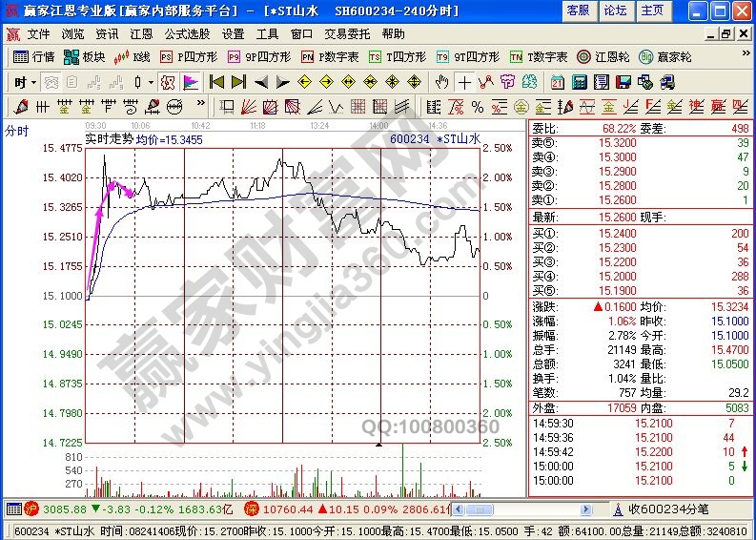Click the 客服 customer service button
Screen dimensions: 756x540
(x=578, y=10)
